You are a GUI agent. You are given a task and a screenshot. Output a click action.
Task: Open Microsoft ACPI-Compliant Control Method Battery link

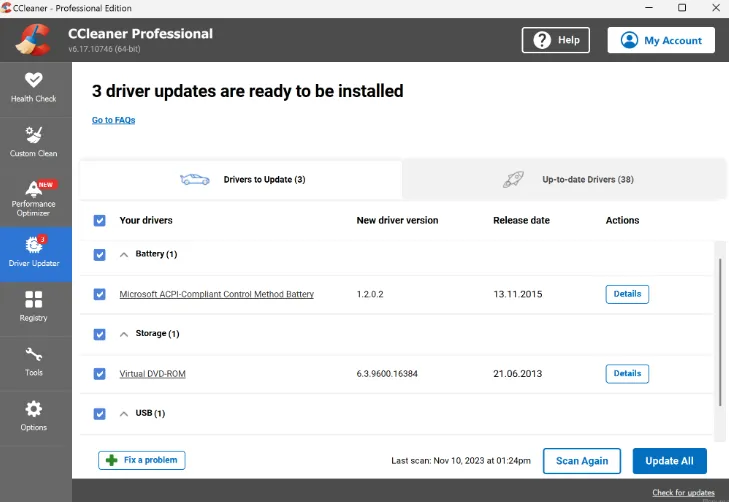click(217, 294)
